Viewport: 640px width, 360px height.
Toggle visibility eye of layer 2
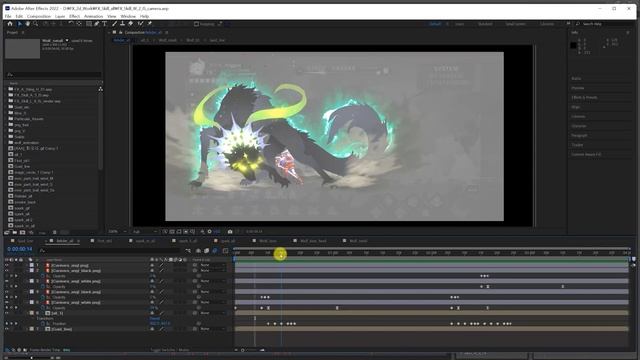pos(7,271)
